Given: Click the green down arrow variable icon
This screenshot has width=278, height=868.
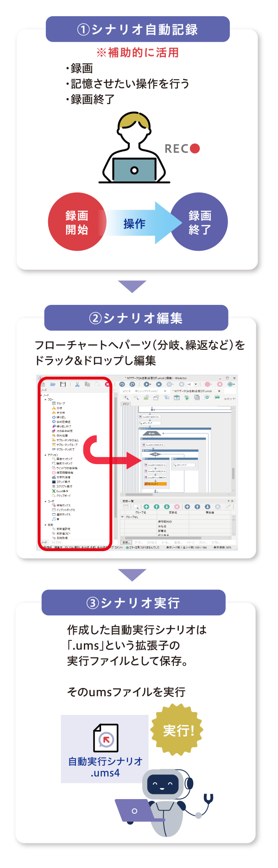Looking at the screenshot, I should tap(167, 507).
